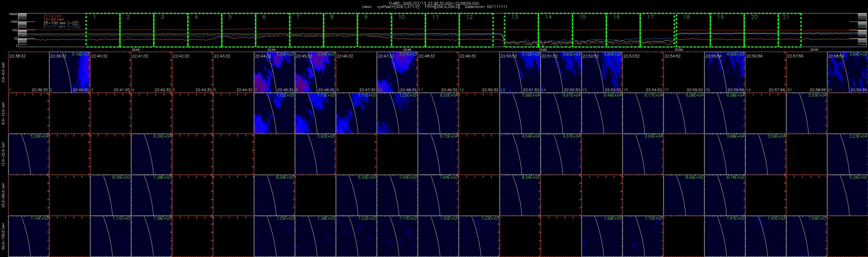868x257 pixels.
Task: Click the 12.0-25.0 keV row label
Action: click(x=3, y=154)
